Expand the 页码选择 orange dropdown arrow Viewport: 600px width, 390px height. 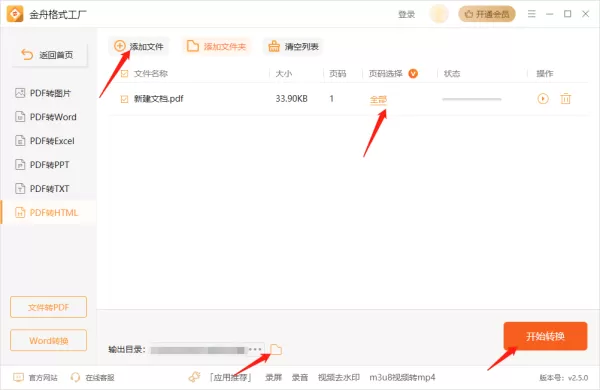point(413,73)
